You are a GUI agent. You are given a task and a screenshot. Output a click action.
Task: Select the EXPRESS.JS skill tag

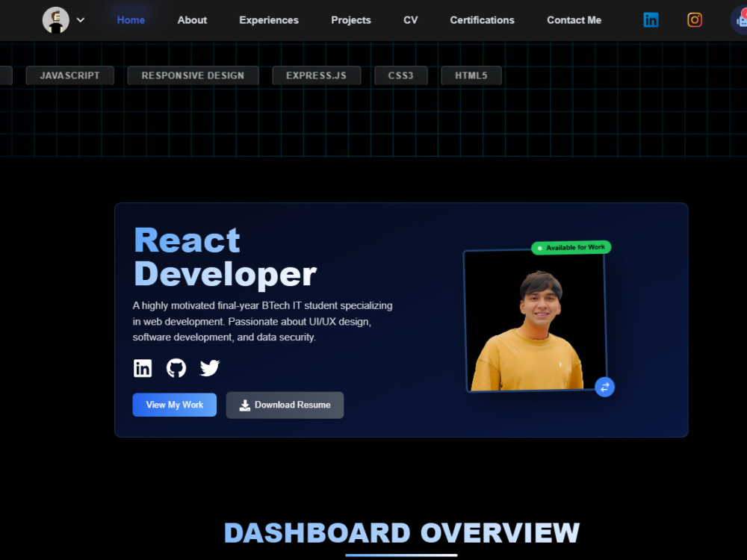pos(316,75)
